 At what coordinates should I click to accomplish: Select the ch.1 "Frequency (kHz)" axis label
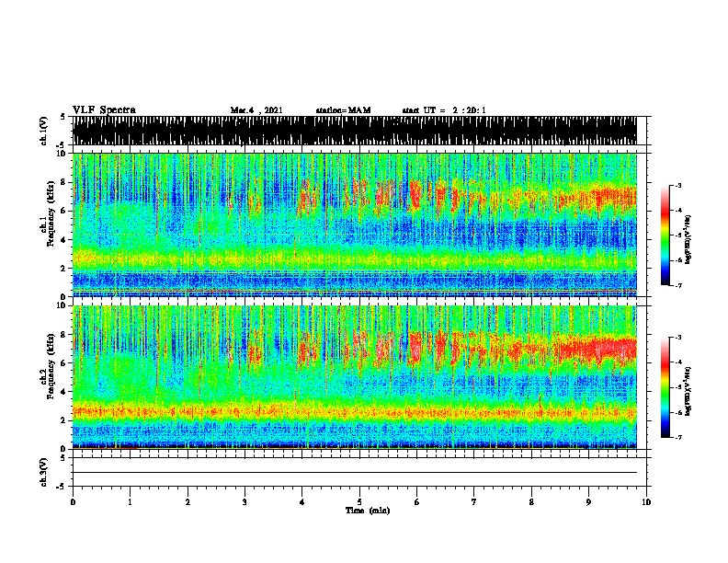51,214
